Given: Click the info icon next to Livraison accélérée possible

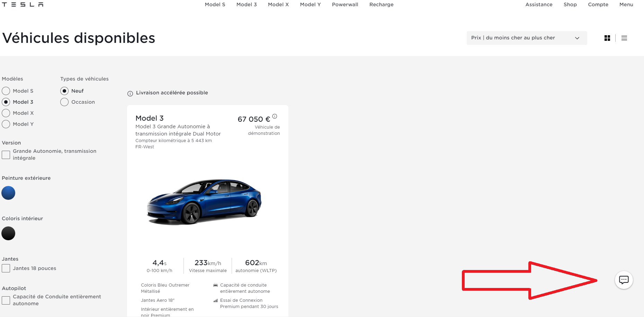Looking at the screenshot, I should (130, 93).
